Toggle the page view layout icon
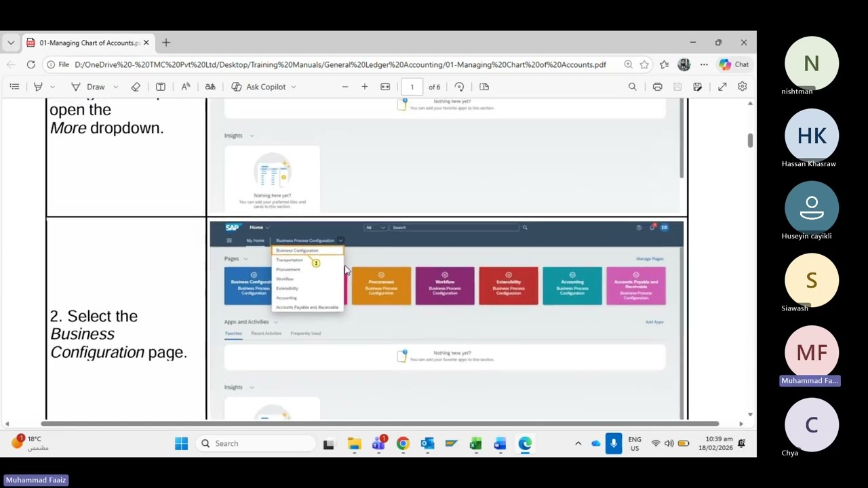The height and width of the screenshot is (488, 868). coord(484,87)
